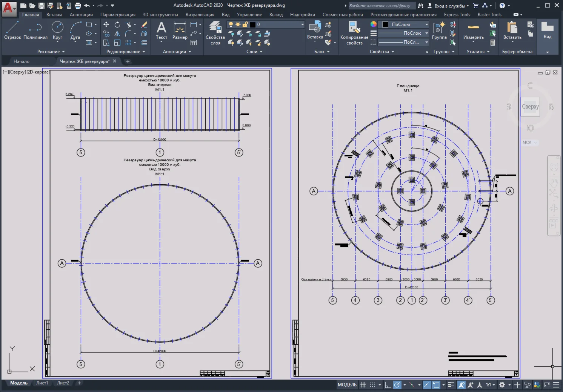Click the quick calculator icon in Утилиты
This screenshot has width=563, height=392.
493,43
